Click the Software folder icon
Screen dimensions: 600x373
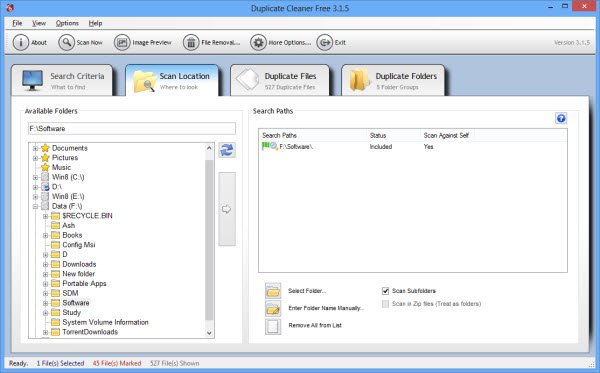click(55, 303)
